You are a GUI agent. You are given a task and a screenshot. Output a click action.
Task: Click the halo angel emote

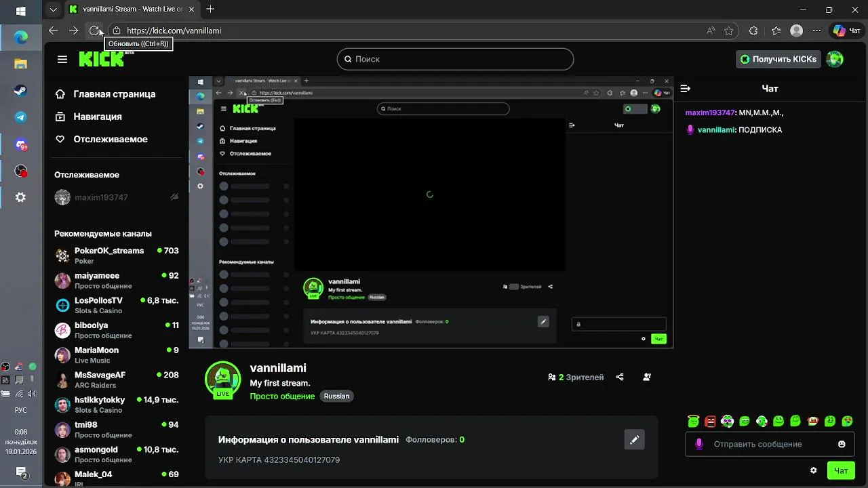(693, 421)
